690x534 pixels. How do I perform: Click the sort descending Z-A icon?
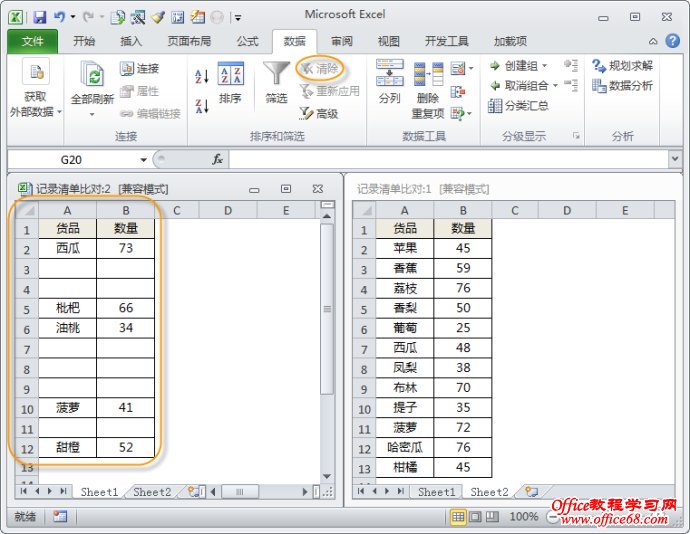coord(201,106)
